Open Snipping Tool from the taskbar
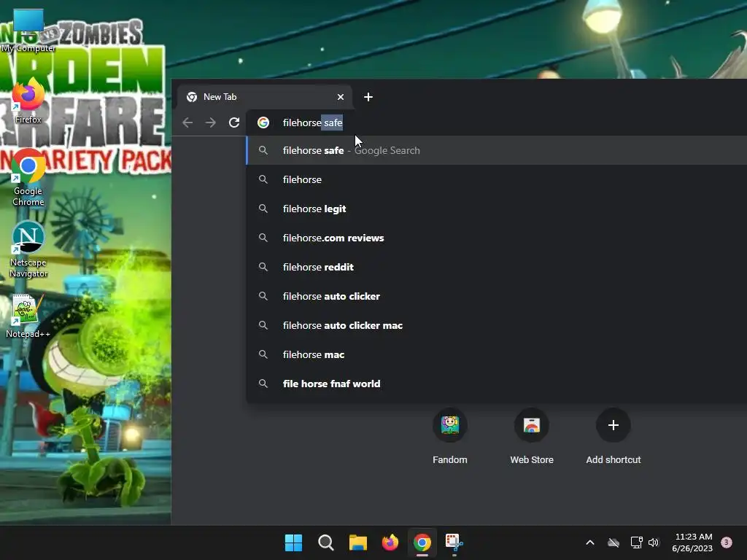The image size is (747, 560). (454, 542)
